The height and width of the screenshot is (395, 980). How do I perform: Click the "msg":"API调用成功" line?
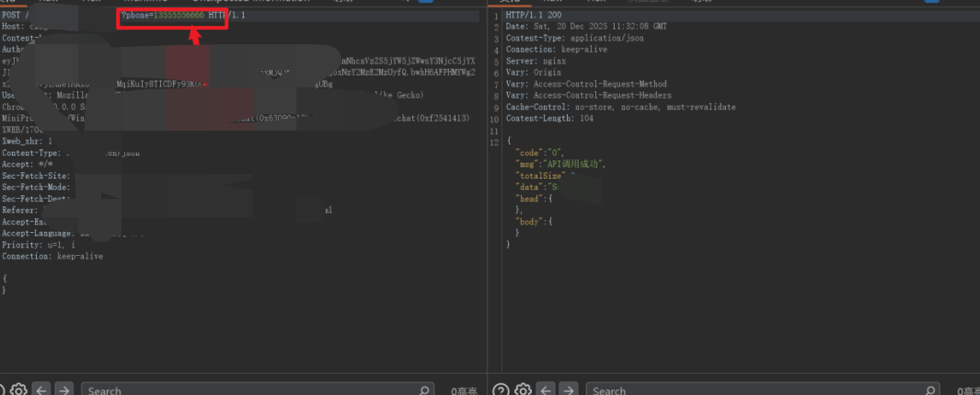560,165
